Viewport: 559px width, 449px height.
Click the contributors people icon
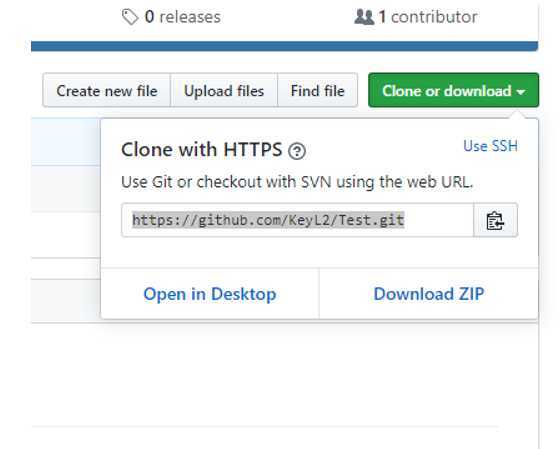click(364, 17)
